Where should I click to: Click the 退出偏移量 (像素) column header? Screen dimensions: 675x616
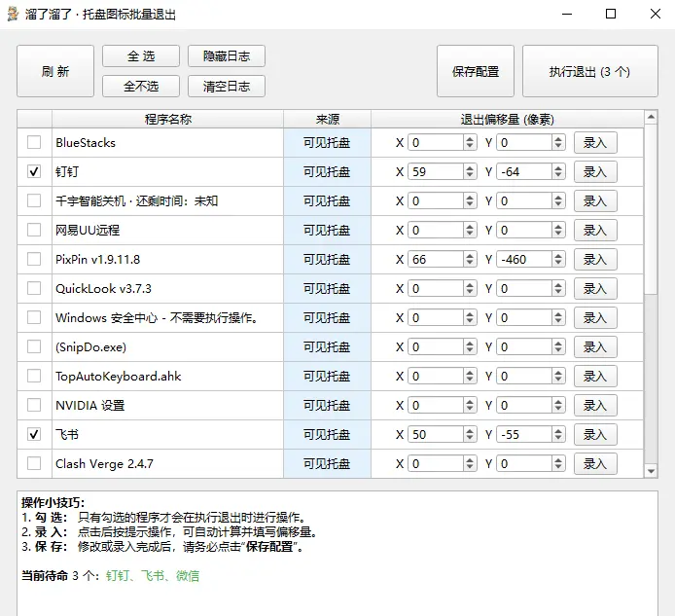click(x=507, y=119)
